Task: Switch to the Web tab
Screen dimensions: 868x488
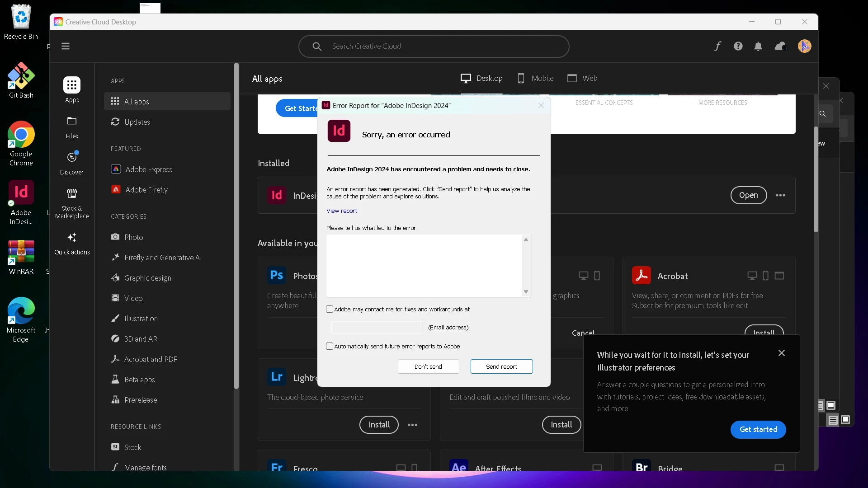Action: pos(582,78)
